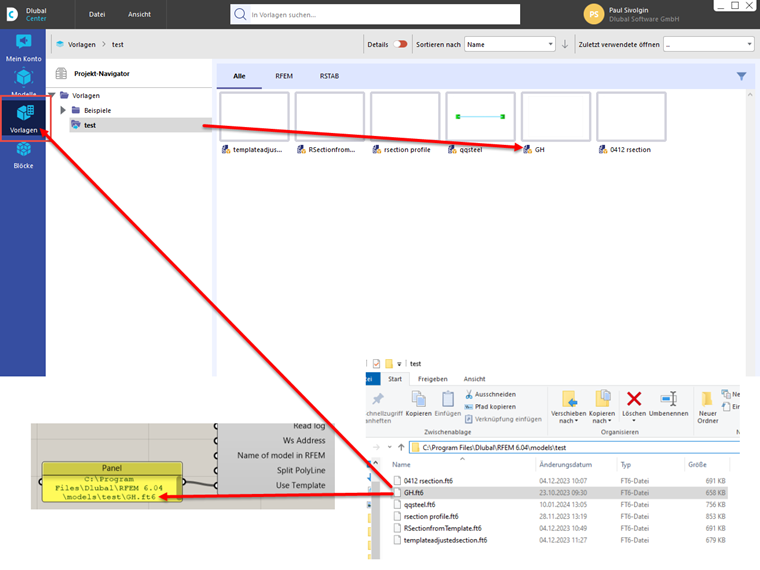This screenshot has width=760, height=570.
Task: Open the PS user avatar
Action: pos(594,14)
